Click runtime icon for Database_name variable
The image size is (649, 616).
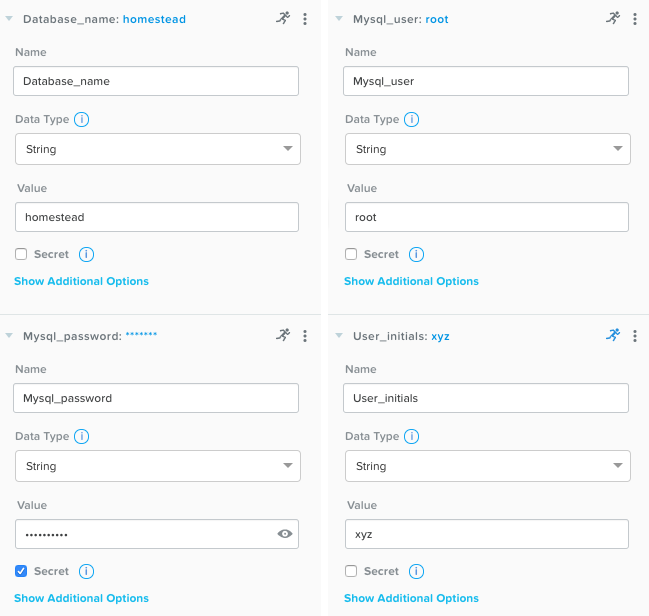coord(284,18)
